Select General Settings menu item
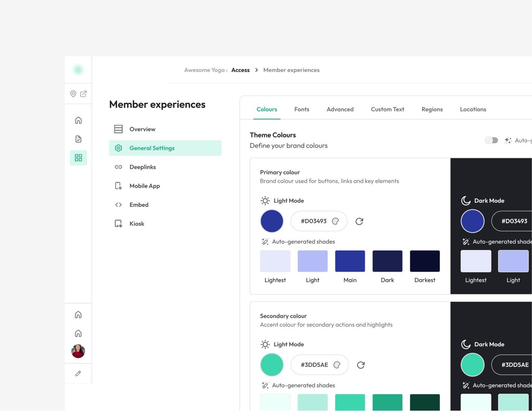 pos(165,148)
